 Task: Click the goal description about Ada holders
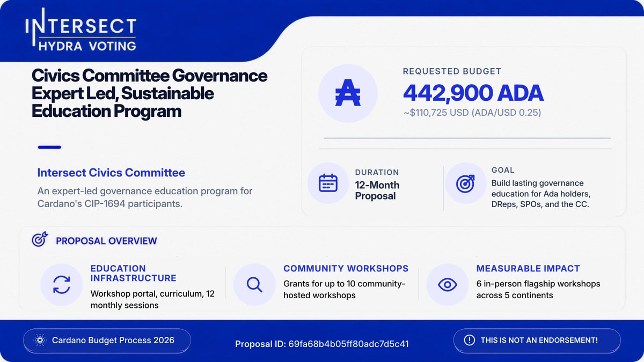[x=541, y=194]
